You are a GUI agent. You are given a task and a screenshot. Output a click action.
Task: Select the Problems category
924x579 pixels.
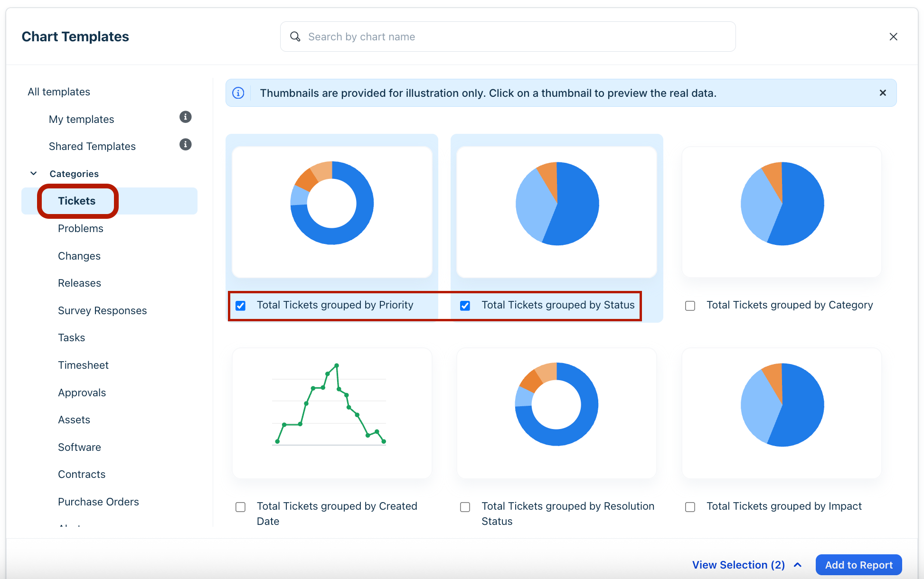(80, 228)
